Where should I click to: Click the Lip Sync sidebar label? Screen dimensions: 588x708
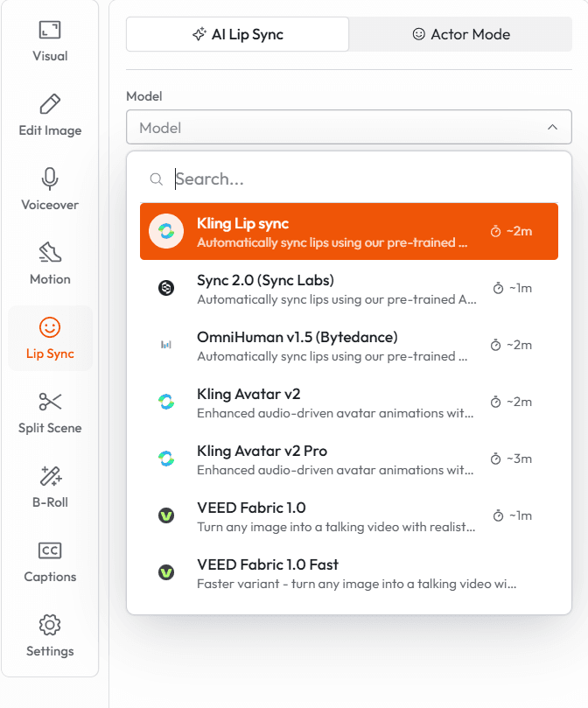pyautogui.click(x=50, y=354)
